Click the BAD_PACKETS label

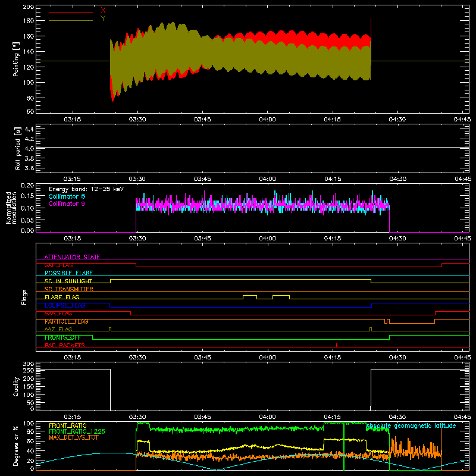click(x=65, y=345)
